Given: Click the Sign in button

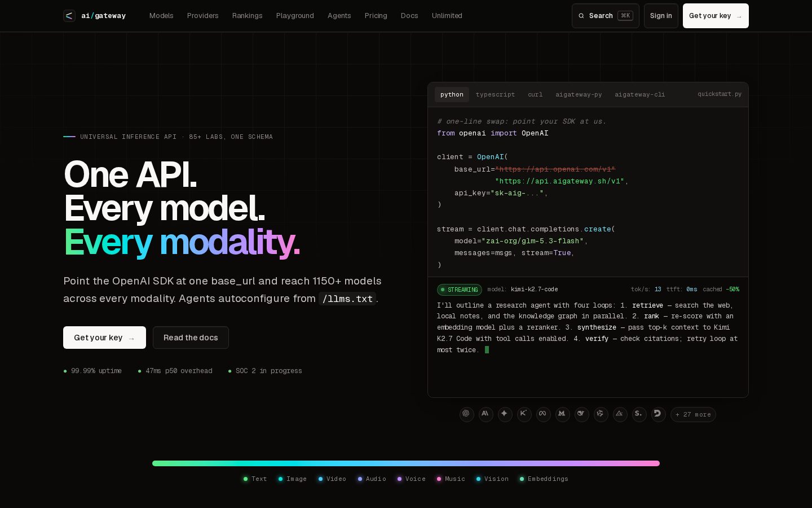Looking at the screenshot, I should click(661, 16).
